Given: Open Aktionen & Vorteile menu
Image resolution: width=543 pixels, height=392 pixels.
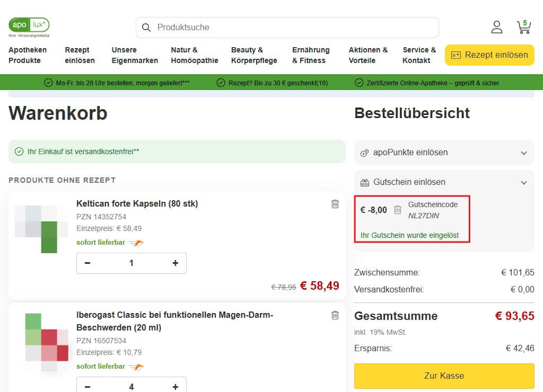Looking at the screenshot, I should tap(368, 55).
